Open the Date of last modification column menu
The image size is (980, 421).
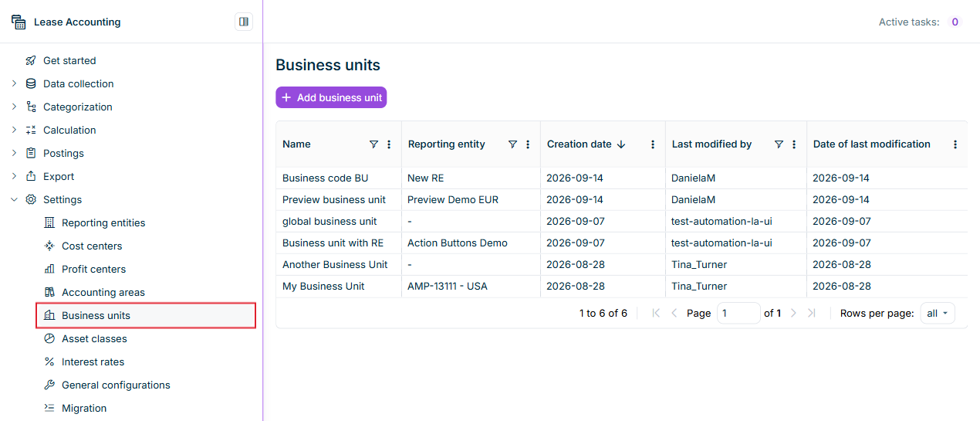tap(955, 144)
